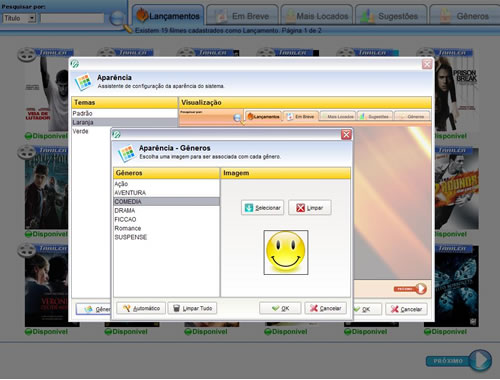The image size is (500, 380).
Task: Click Cancelar in the Aparência dialog
Action: coord(406,309)
